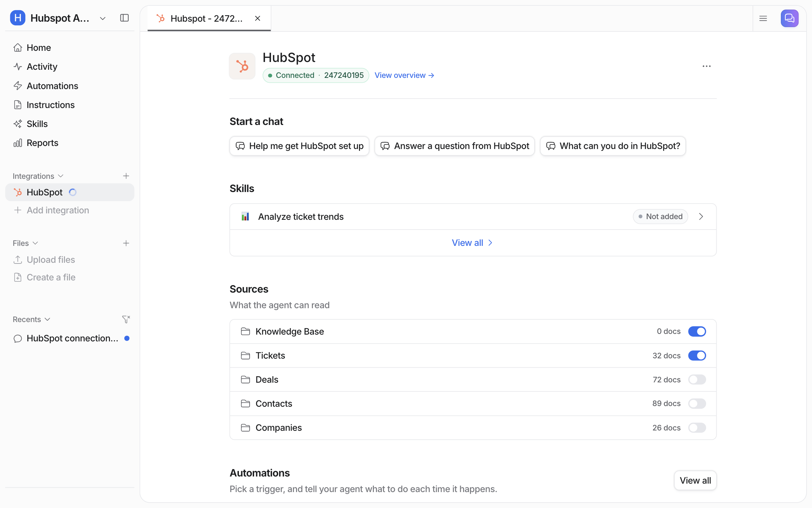Add a new file with Files plus icon

[x=126, y=243]
